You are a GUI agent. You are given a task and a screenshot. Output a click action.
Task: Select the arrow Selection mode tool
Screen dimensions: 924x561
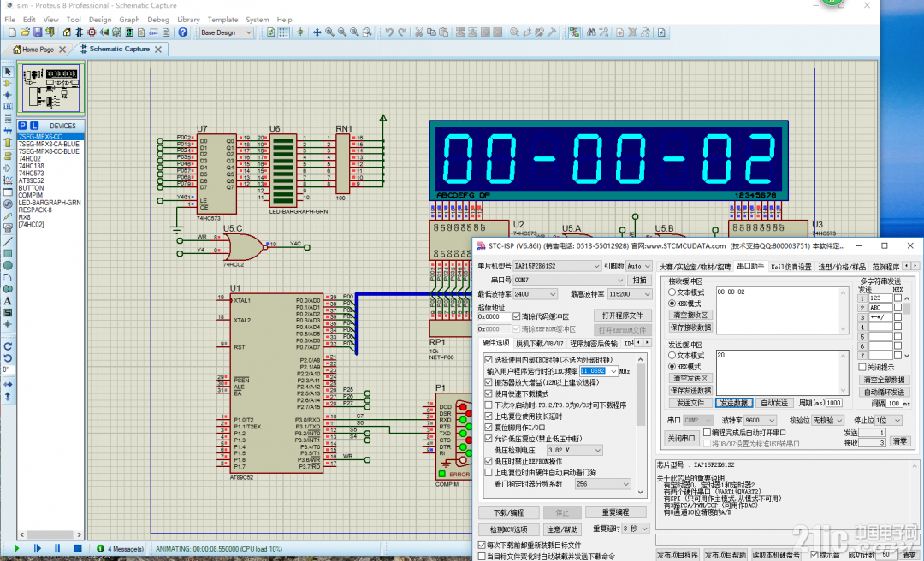pos(8,71)
